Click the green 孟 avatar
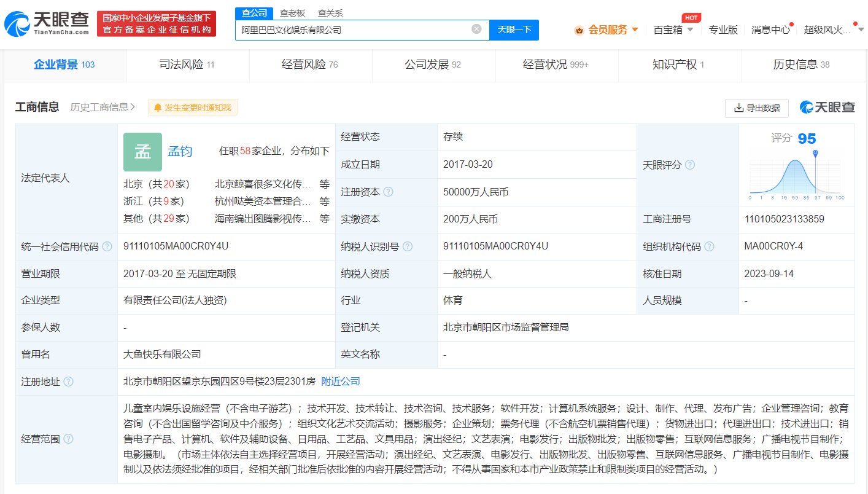 tap(142, 152)
